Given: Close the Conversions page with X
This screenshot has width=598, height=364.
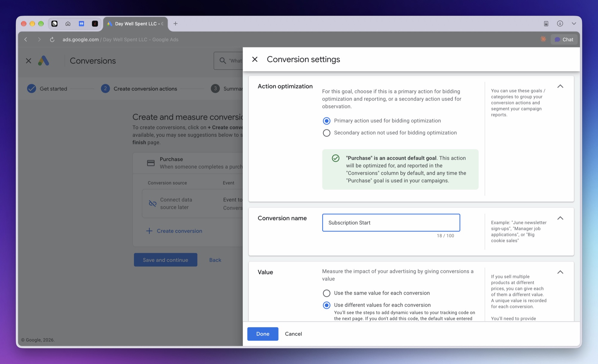Looking at the screenshot, I should (x=28, y=61).
